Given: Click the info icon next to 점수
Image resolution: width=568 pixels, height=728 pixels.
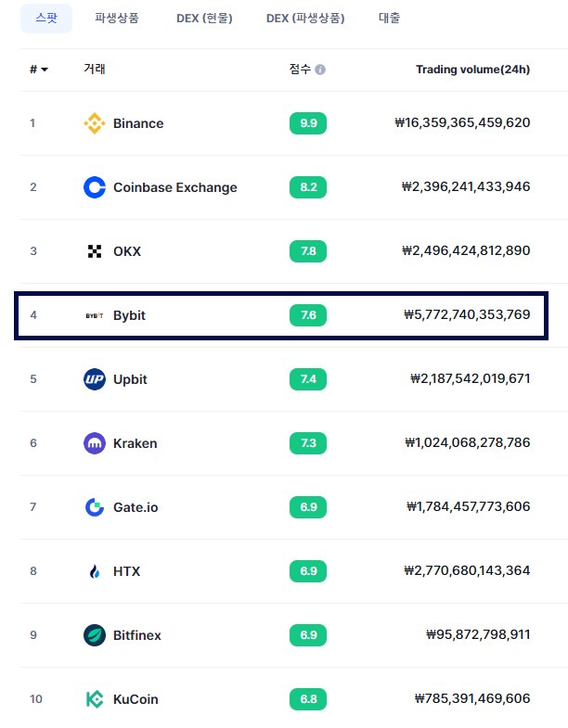Looking at the screenshot, I should click(320, 70).
